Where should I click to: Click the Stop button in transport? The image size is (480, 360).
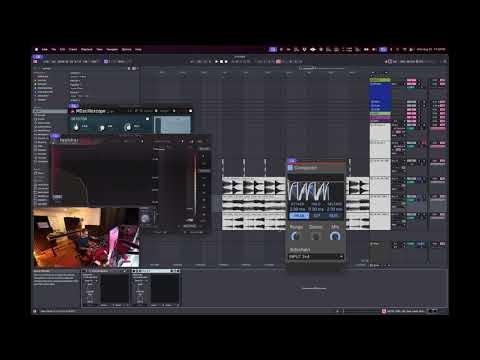(x=221, y=62)
